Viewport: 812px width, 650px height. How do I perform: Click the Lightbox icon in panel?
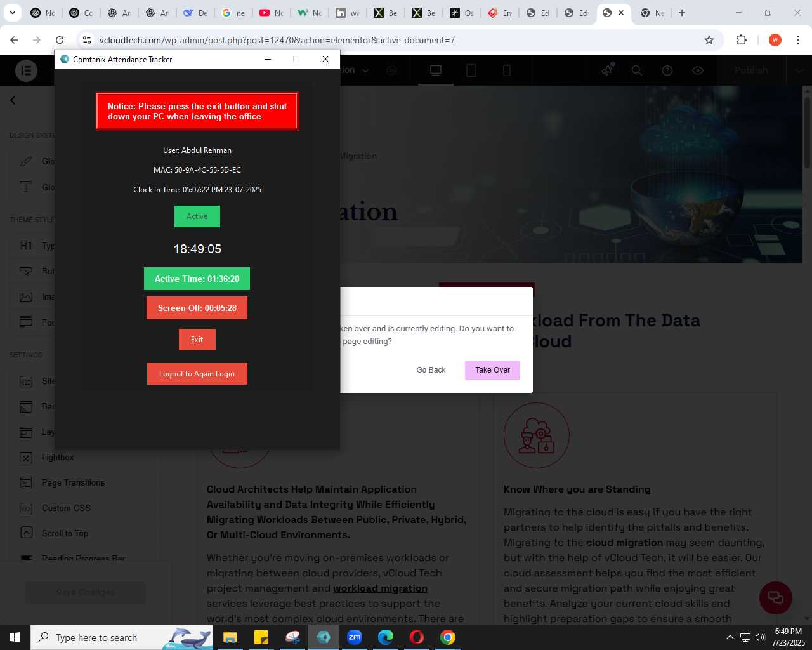26,457
